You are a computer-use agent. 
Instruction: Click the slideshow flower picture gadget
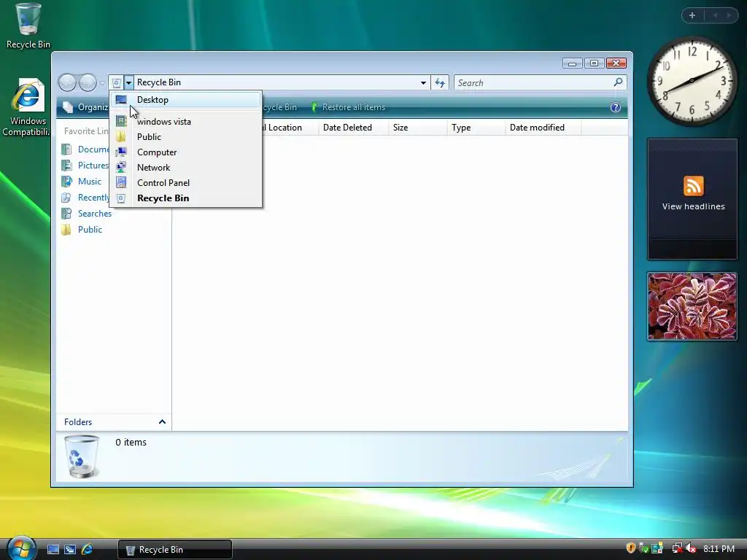pyautogui.click(x=692, y=306)
